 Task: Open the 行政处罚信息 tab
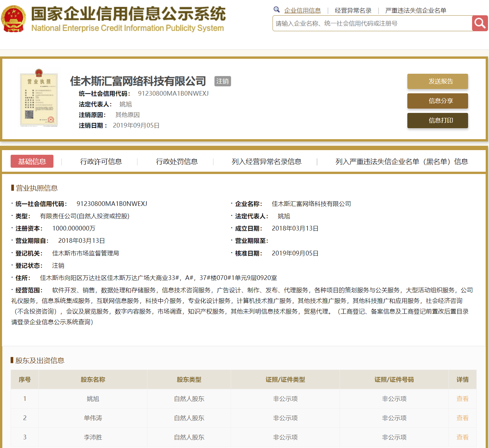177,162
